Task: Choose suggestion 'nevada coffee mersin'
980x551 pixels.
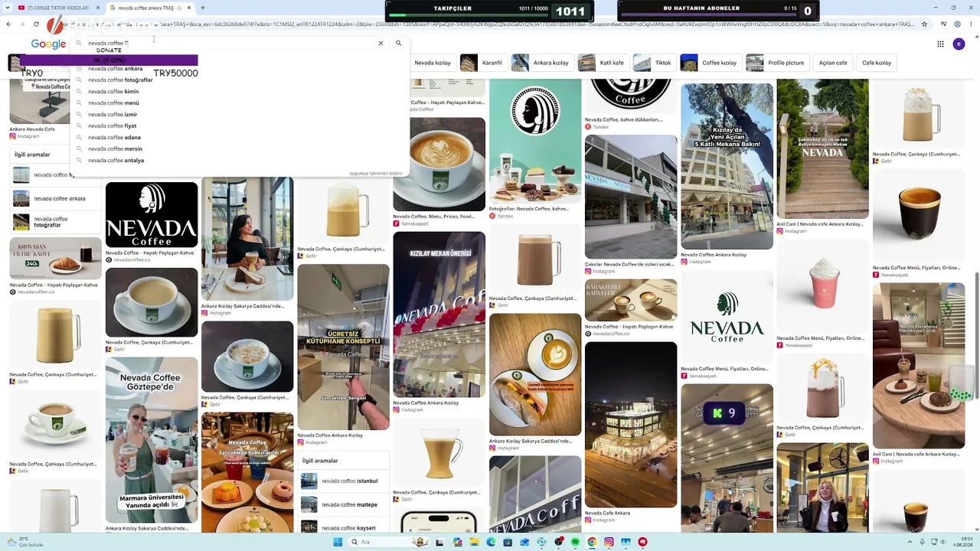Action: (x=240, y=149)
